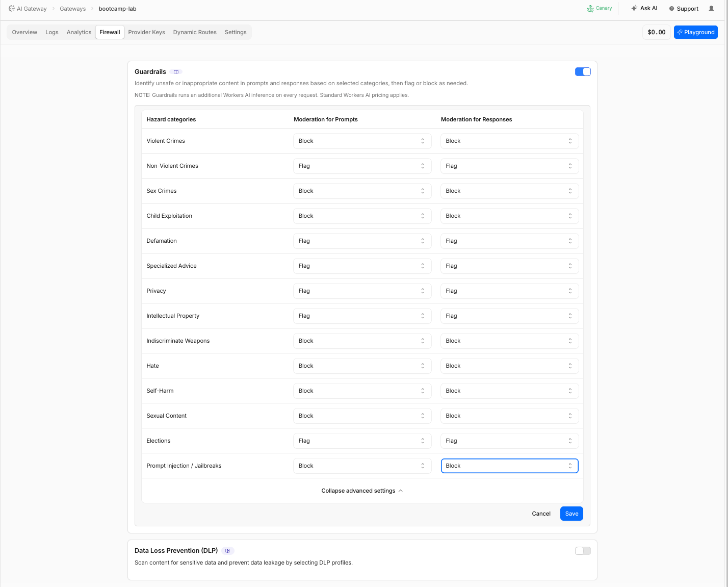Click Ask AI label
This screenshot has height=587, width=728.
[649, 8]
